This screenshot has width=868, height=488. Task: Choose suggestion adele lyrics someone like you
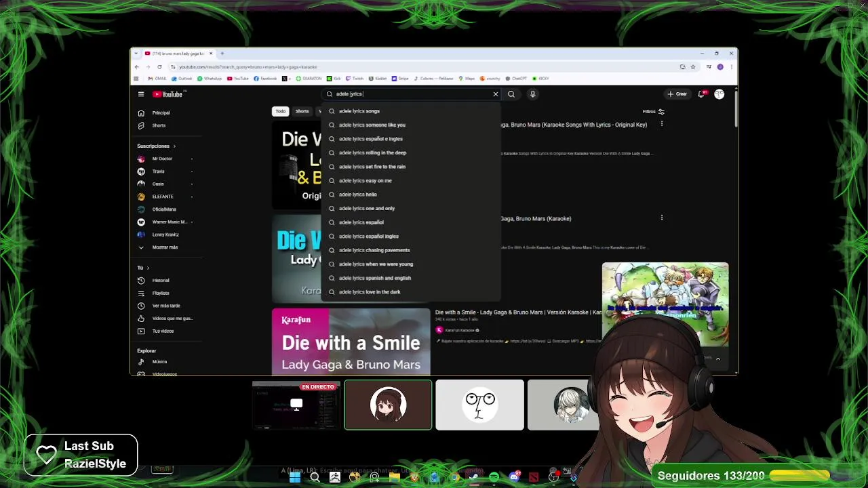click(412, 125)
